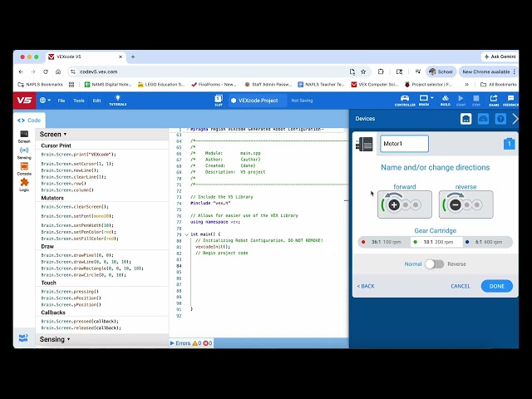Select the Logic puzzle icon in sidebar

point(24,185)
